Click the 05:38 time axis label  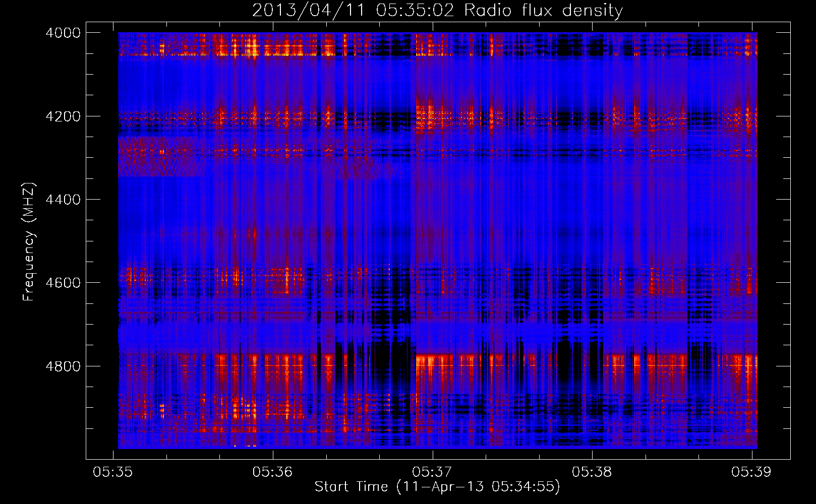click(592, 472)
